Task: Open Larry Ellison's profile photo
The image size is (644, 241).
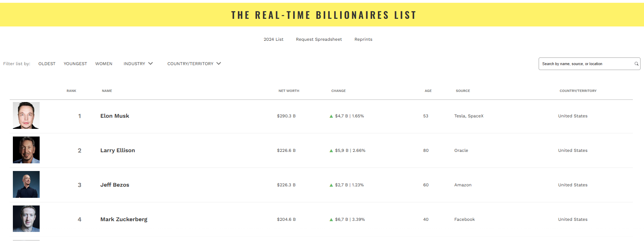Action: click(x=26, y=150)
